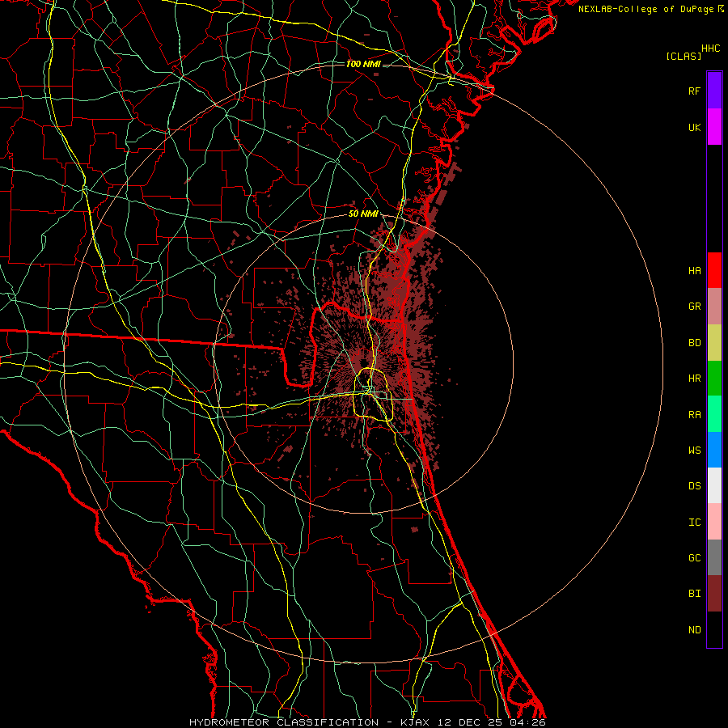728x728 pixels.
Task: Pick the HR green legend swatch
Action: (714, 379)
